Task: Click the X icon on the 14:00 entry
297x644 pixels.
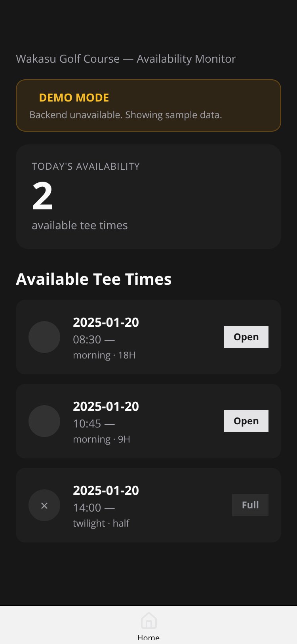Action: point(44,505)
